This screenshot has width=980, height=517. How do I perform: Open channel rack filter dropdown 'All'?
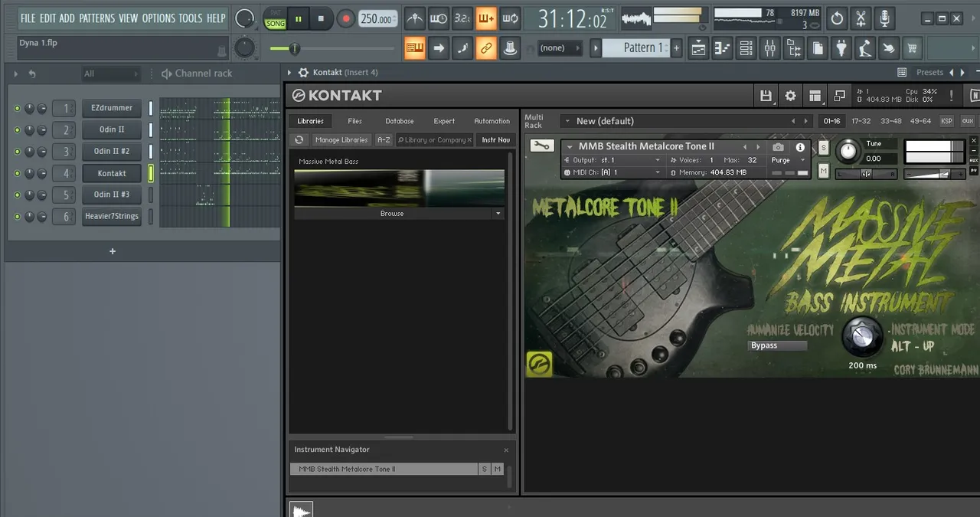tap(111, 74)
